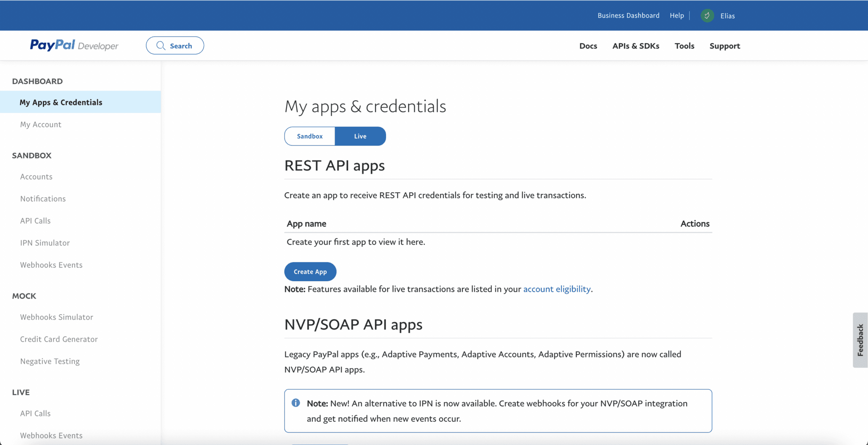Image resolution: width=868 pixels, height=445 pixels.
Task: Open the Elias account name
Action: click(728, 16)
